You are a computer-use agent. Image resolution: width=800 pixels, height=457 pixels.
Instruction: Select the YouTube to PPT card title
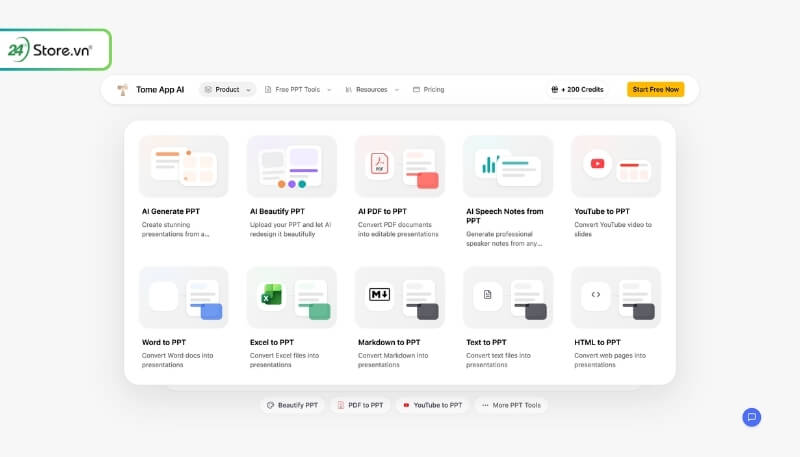click(602, 211)
